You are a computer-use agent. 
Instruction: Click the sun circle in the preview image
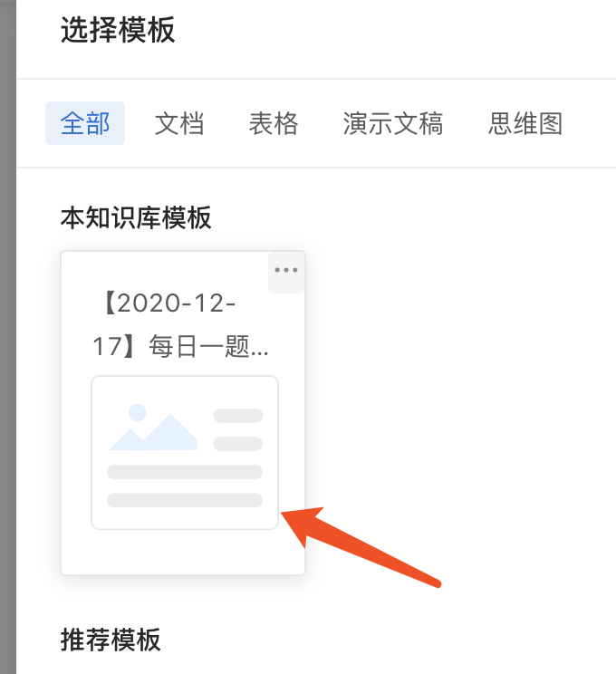(138, 413)
